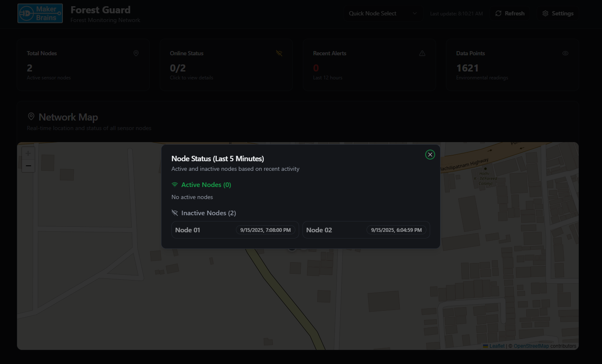Click the warning triangle icon in Recent Alerts
Screen dimensions: 602x364
[422, 53]
